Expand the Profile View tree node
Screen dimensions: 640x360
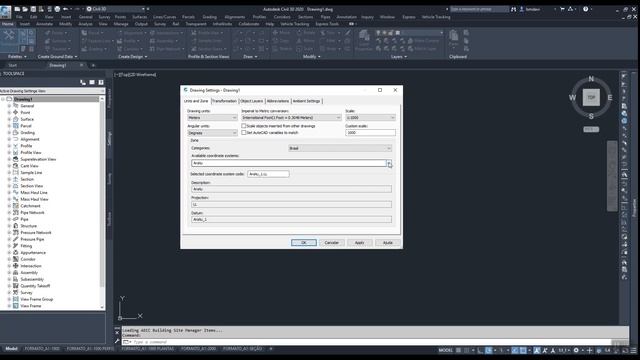9,153
